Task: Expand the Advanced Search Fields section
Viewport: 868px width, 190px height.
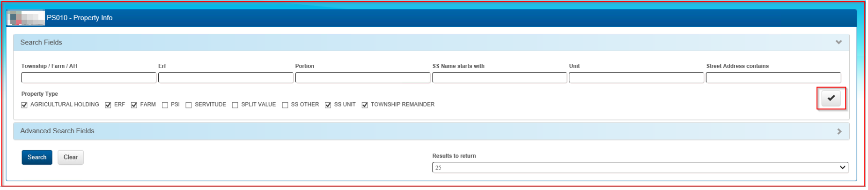Action: click(x=839, y=131)
